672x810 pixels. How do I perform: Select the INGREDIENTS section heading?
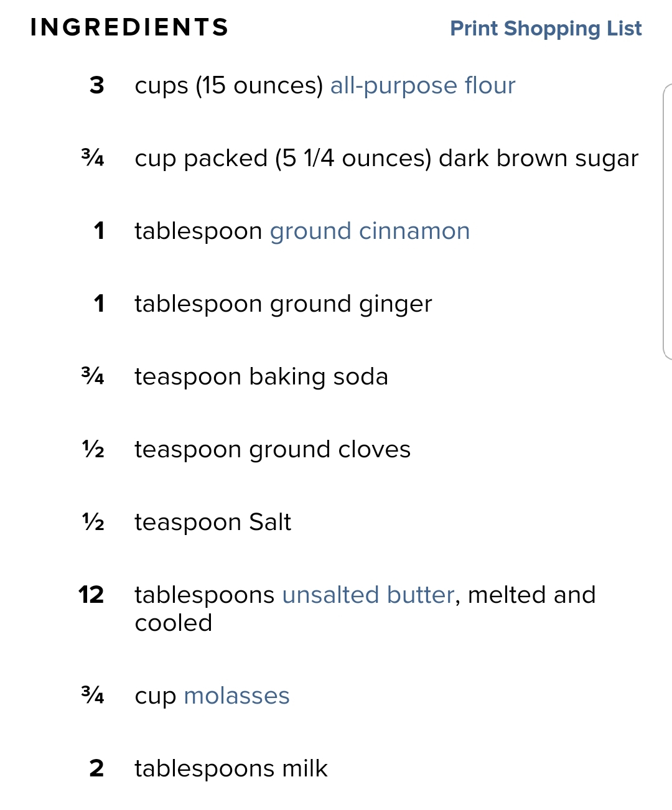point(129,27)
